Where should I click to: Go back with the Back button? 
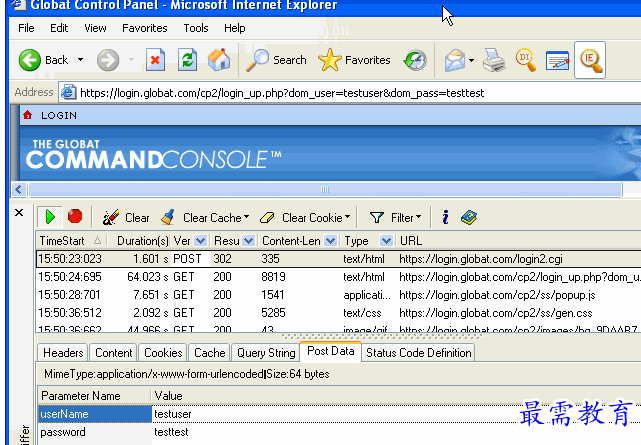coord(43,60)
